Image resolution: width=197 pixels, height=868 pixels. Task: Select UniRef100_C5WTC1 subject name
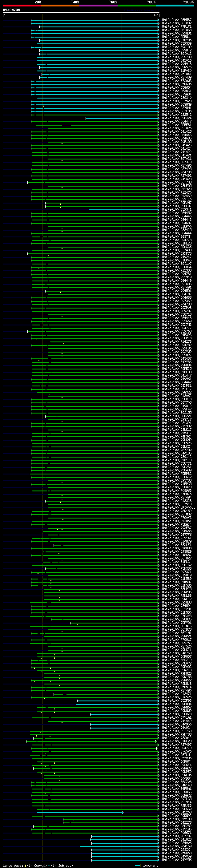[x=176, y=463]
